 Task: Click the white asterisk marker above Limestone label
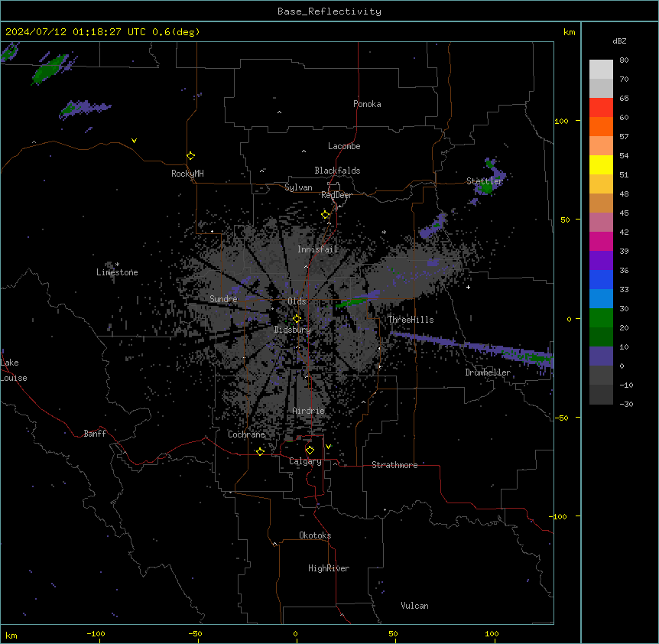pos(117,265)
